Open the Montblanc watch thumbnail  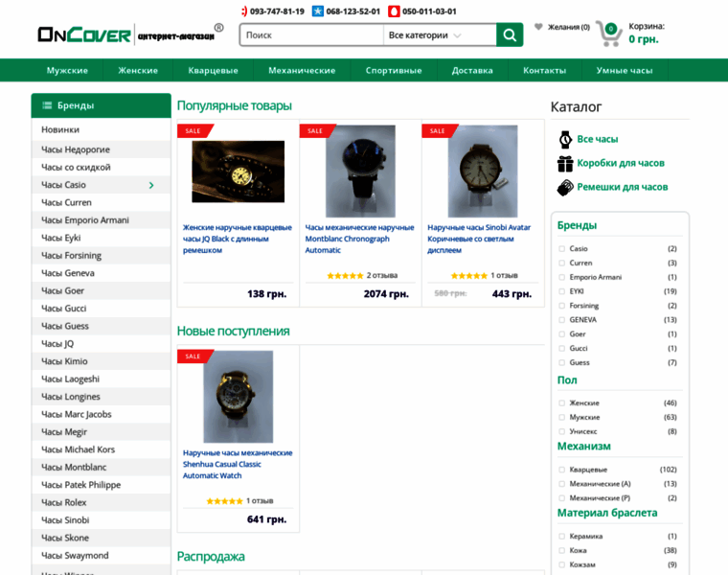coord(360,171)
